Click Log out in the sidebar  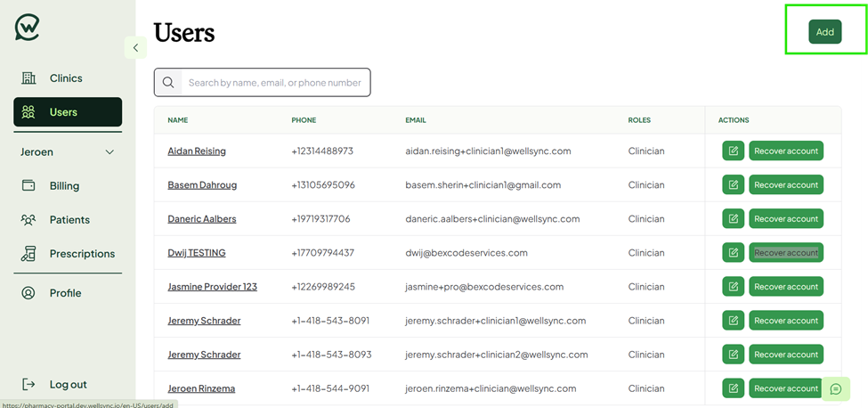[68, 384]
